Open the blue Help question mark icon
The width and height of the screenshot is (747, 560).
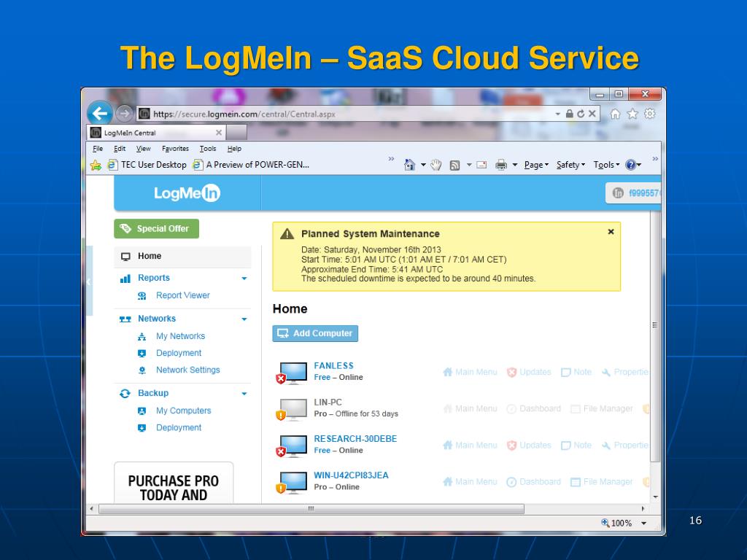tap(631, 165)
